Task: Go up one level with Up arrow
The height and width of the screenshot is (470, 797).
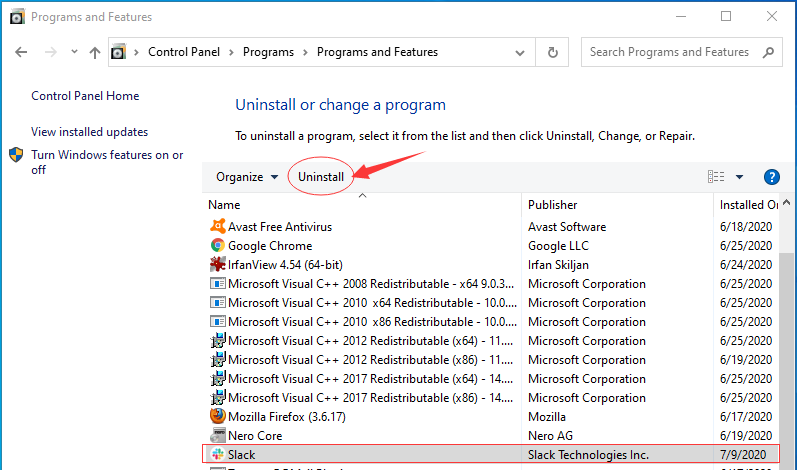Action: coord(95,52)
